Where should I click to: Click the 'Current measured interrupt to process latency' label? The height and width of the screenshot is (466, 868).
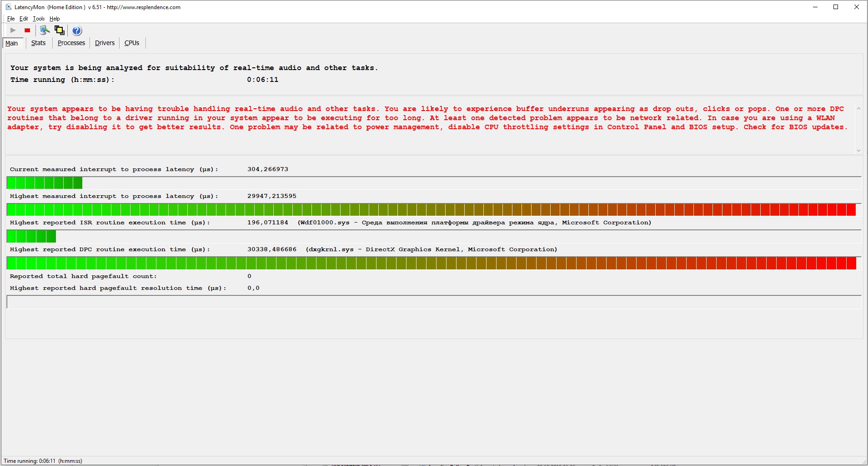(x=114, y=169)
